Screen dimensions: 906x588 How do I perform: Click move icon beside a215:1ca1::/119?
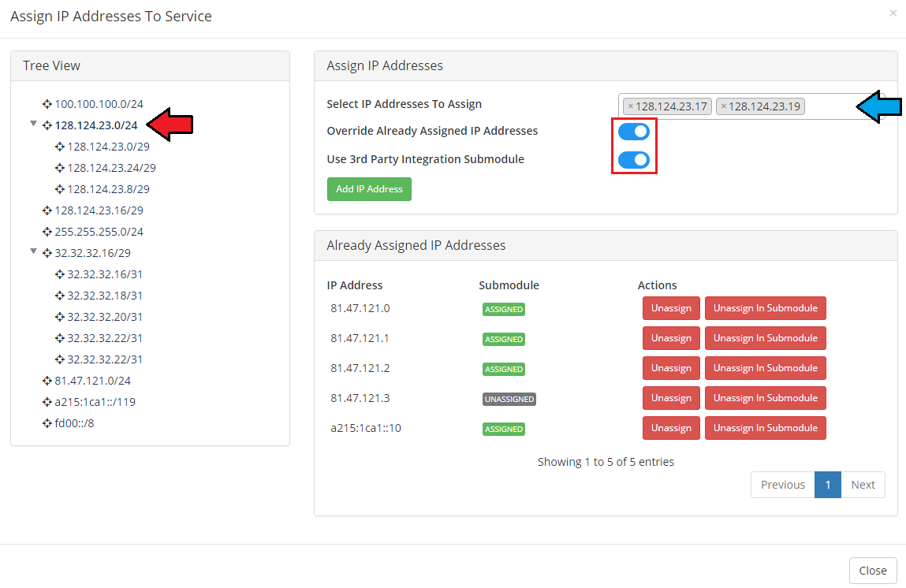point(47,402)
